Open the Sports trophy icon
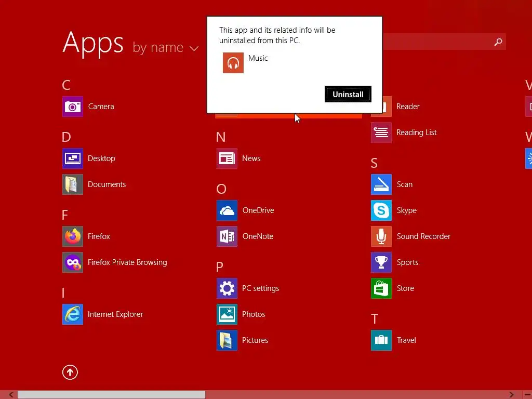Viewport: 532px width, 399px height. click(381, 262)
